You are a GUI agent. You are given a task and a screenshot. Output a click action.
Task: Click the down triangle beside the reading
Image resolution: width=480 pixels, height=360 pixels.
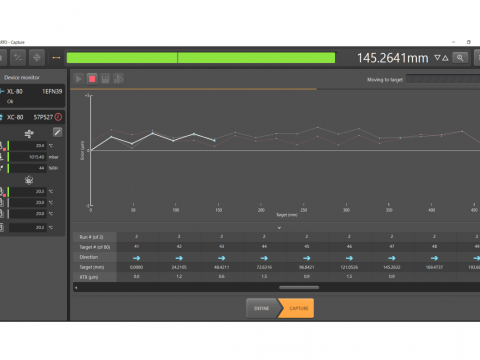pos(437,58)
